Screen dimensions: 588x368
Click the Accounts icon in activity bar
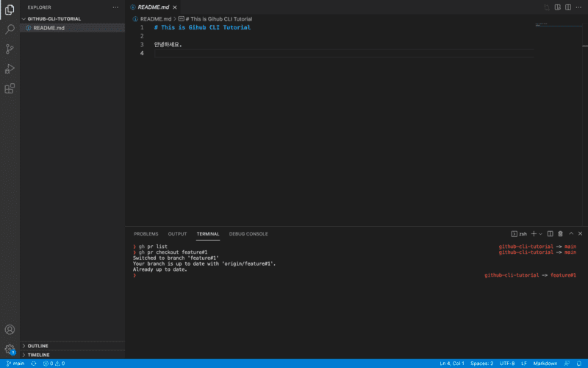pos(10,330)
